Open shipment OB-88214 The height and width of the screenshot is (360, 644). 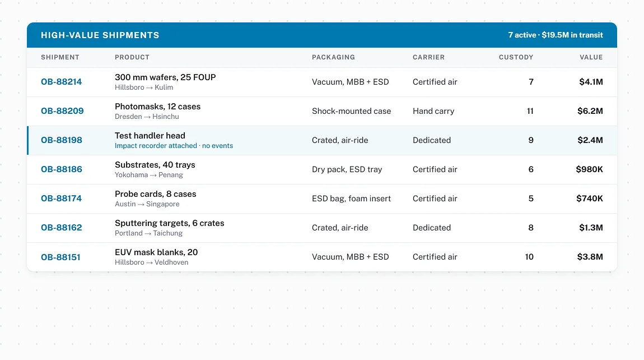(x=61, y=82)
